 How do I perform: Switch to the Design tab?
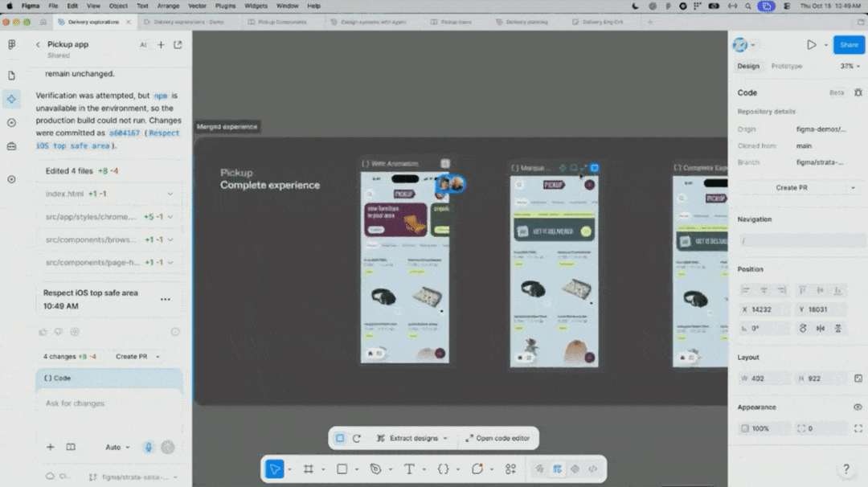coord(748,66)
